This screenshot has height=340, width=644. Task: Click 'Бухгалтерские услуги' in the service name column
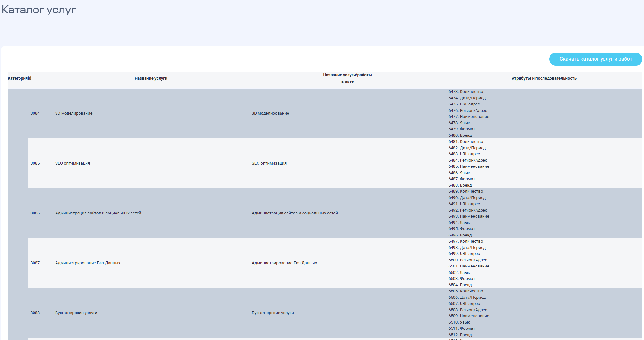(76, 313)
